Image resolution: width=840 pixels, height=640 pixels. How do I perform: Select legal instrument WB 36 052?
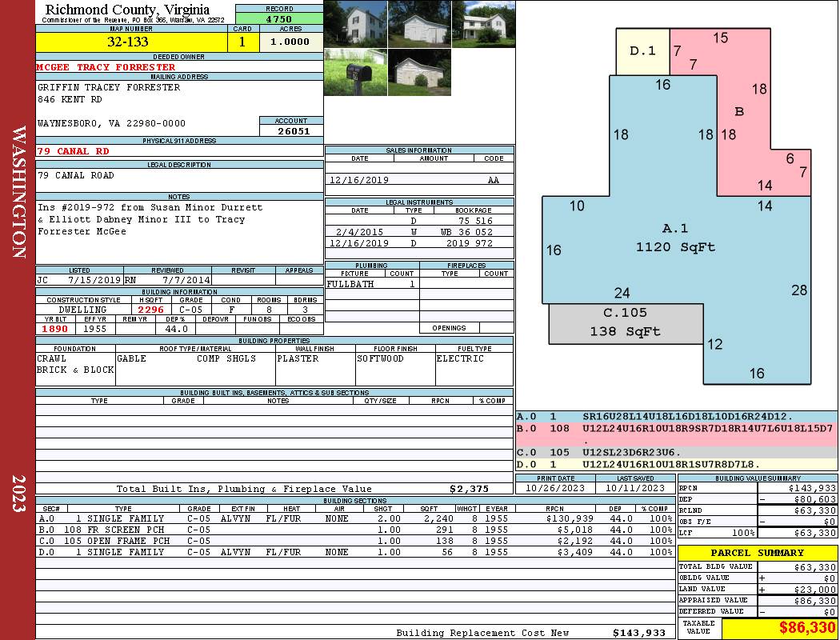point(466,232)
